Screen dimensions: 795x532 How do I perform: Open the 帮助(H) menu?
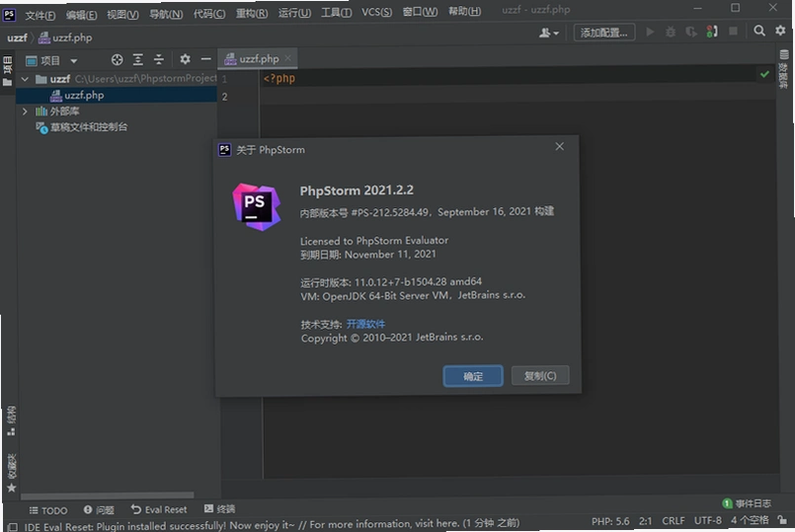[x=464, y=10]
